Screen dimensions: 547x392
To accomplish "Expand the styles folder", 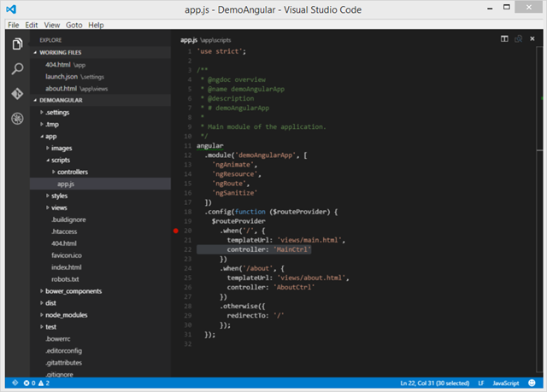I will (x=48, y=196).
